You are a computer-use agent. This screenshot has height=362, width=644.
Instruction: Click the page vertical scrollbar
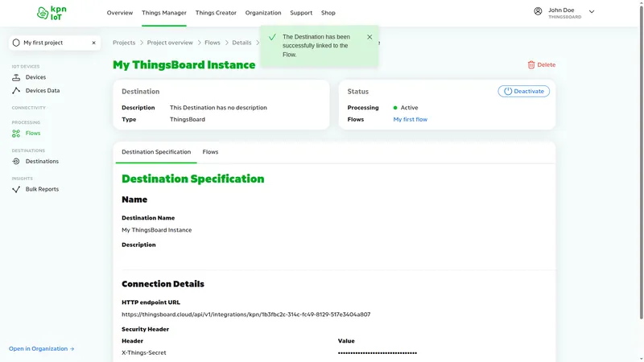641,164
